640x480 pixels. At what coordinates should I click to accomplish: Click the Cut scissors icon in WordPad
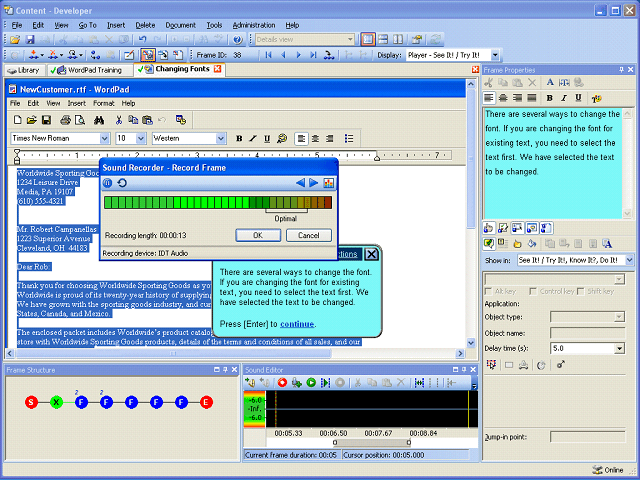pyautogui.click(x=119, y=120)
